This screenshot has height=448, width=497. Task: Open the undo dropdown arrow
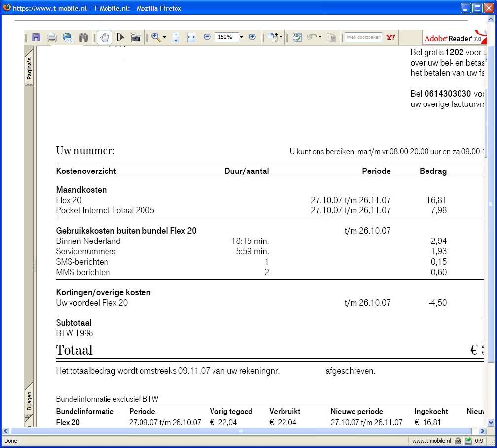coord(320,37)
